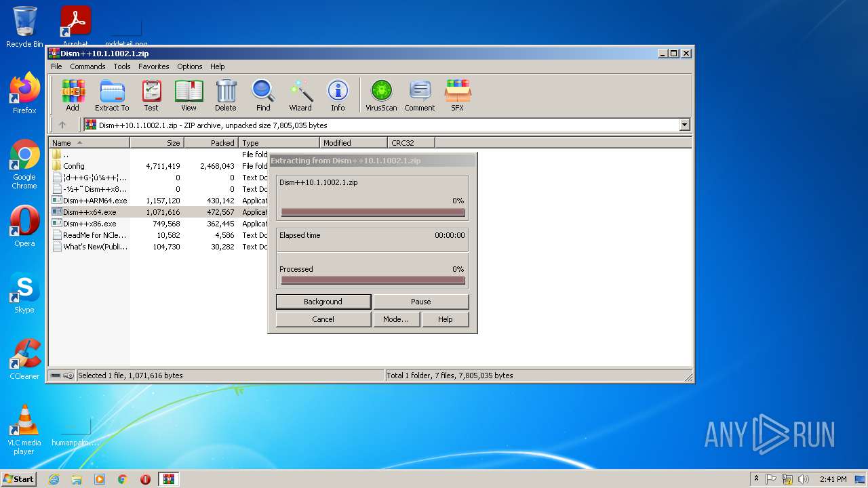Screen dimensions: 868x488
Task: Click Opera icon in taskbar
Action: pos(145,479)
